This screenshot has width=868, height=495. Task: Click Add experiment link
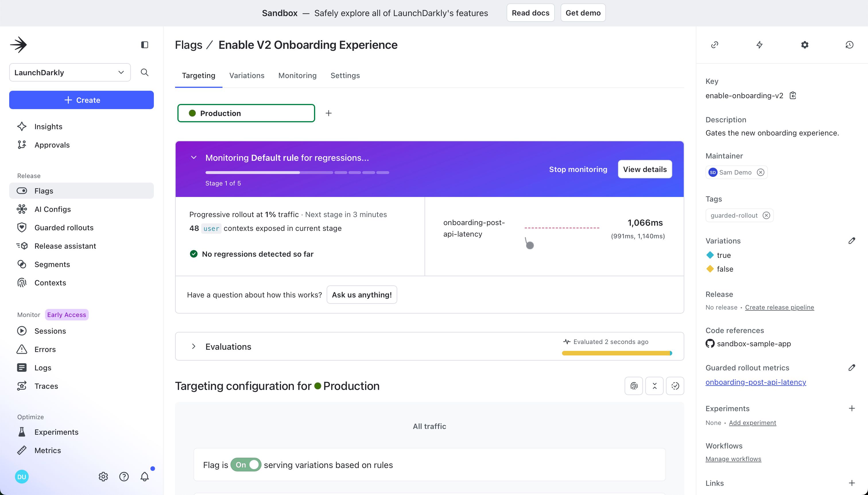point(752,423)
